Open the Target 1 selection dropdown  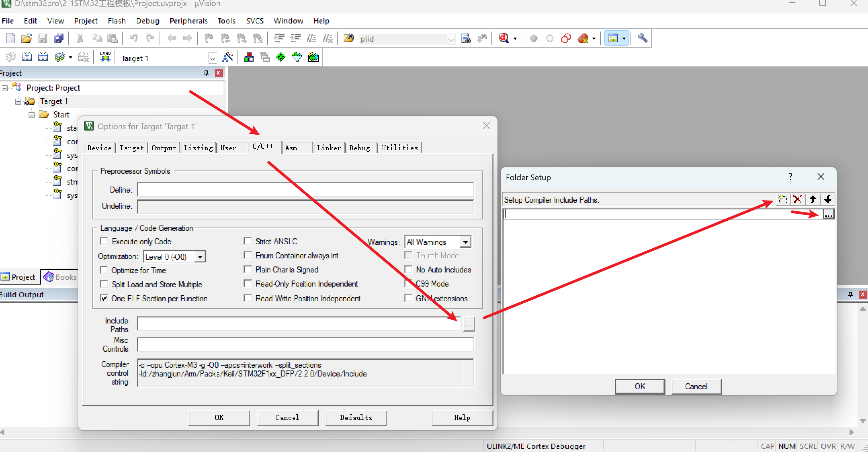point(212,59)
